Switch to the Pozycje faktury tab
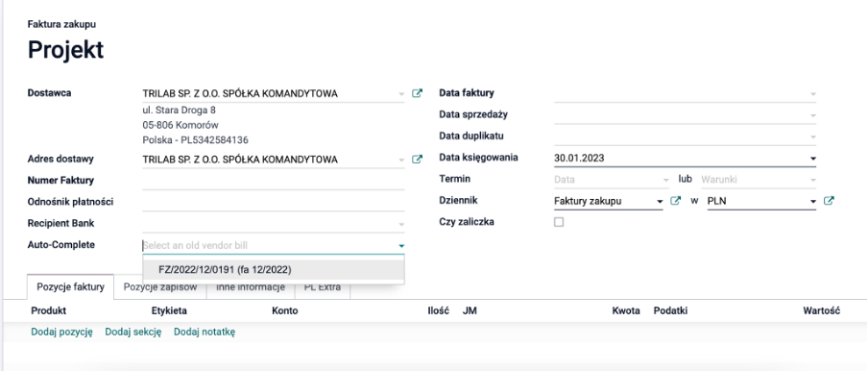The height and width of the screenshot is (371, 868). point(70,286)
